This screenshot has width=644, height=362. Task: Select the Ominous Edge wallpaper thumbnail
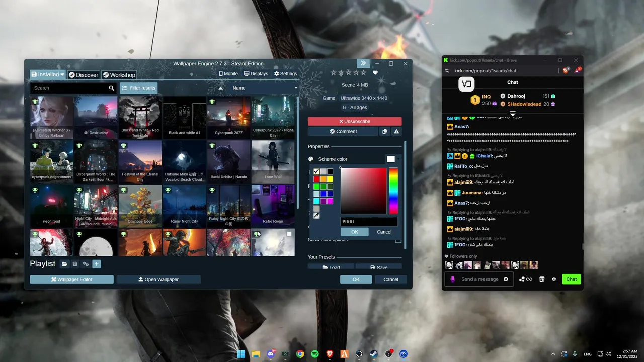[x=140, y=206]
